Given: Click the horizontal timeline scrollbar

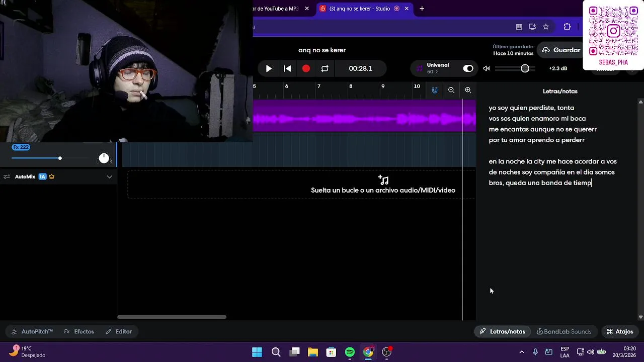Looking at the screenshot, I should point(172,317).
